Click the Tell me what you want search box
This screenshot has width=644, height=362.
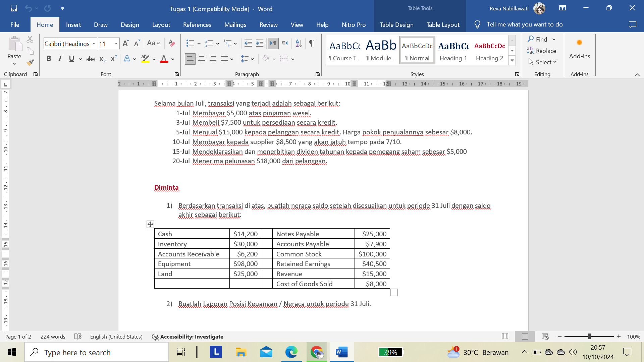[x=525, y=24]
